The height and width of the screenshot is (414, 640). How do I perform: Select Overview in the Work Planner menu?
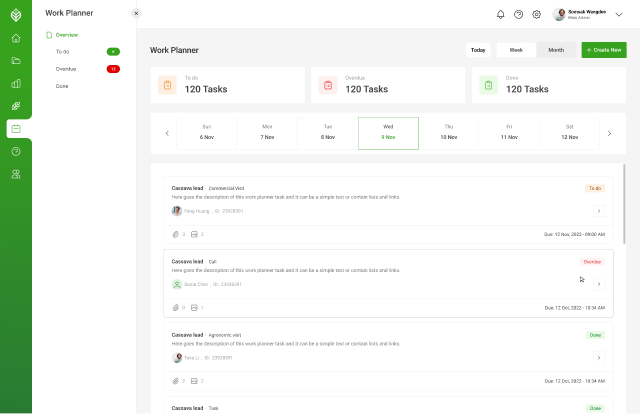[x=67, y=35]
